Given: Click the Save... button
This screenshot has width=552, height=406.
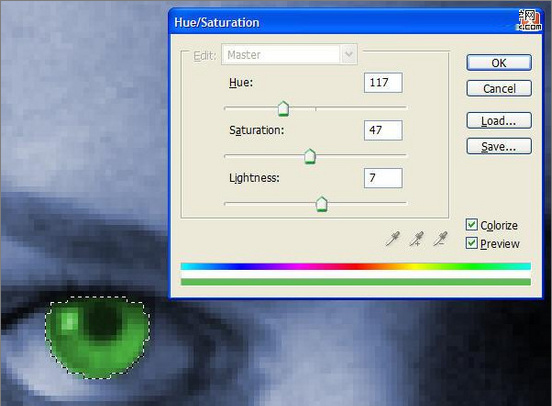Looking at the screenshot, I should point(499,146).
